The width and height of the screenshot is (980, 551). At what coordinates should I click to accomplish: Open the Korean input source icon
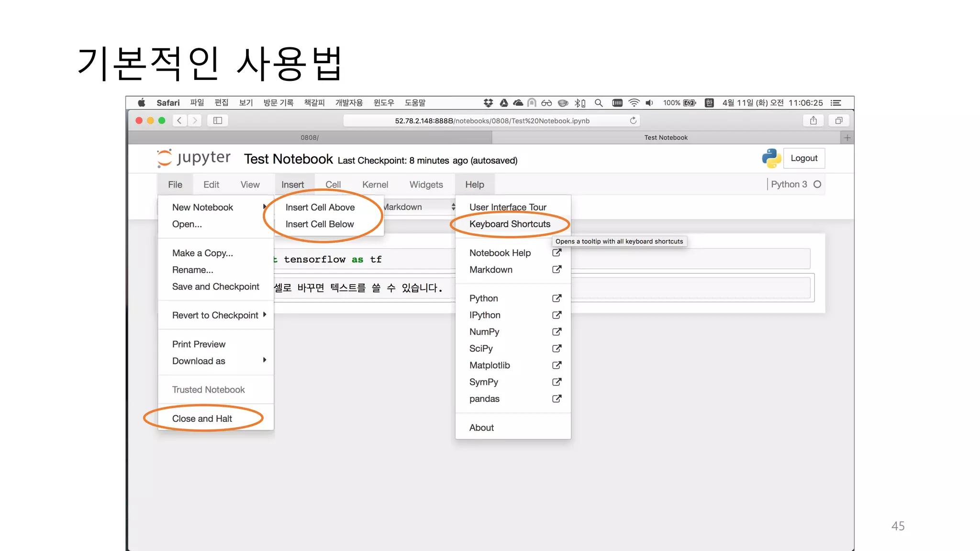coord(710,103)
